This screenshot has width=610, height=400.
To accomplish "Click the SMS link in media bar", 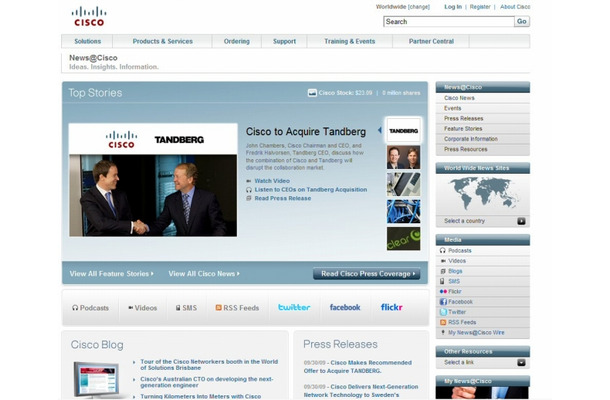I will pos(186,308).
